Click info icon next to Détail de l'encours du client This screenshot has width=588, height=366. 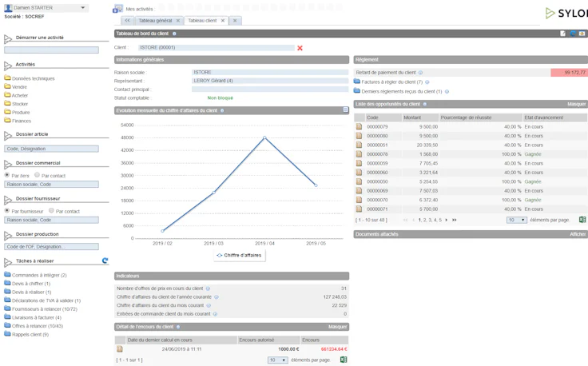click(x=178, y=327)
